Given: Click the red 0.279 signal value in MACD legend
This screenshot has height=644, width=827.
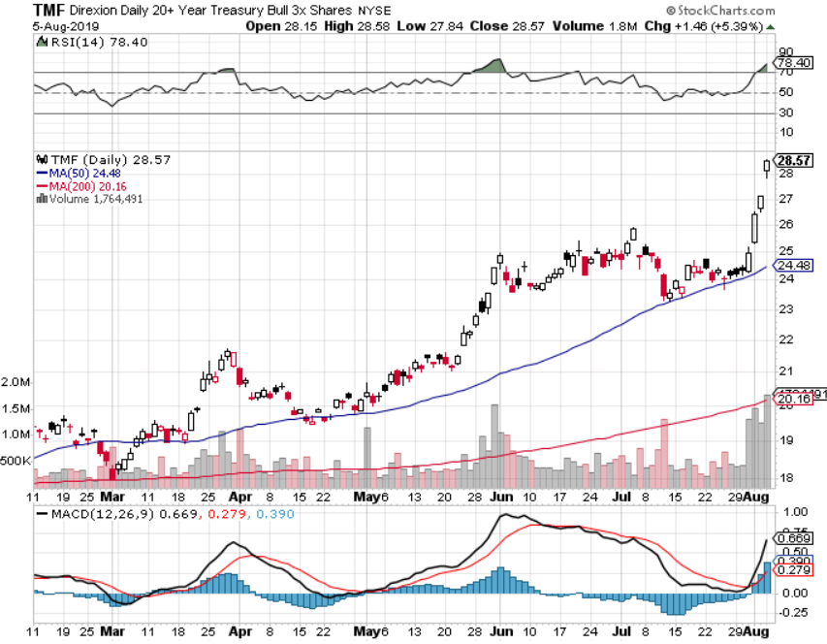Looking at the screenshot, I should pyautogui.click(x=227, y=514).
